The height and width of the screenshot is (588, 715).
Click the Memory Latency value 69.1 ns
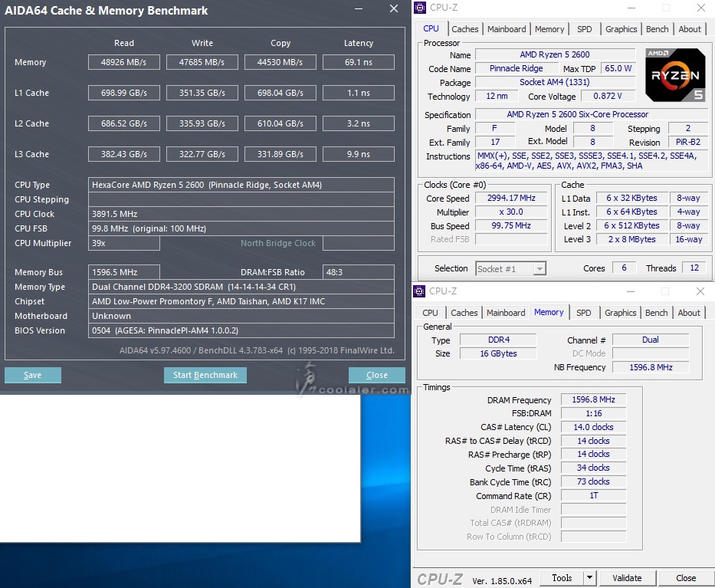coord(359,63)
